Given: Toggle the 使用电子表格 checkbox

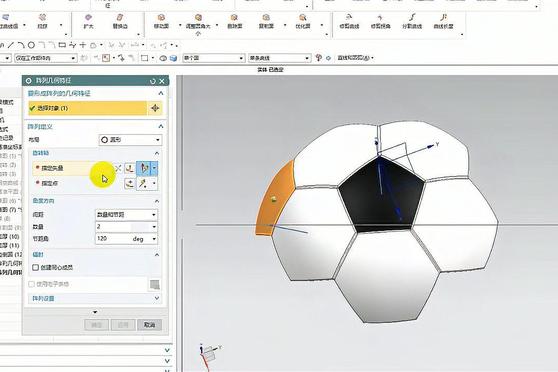Looking at the screenshot, I should (31, 284).
